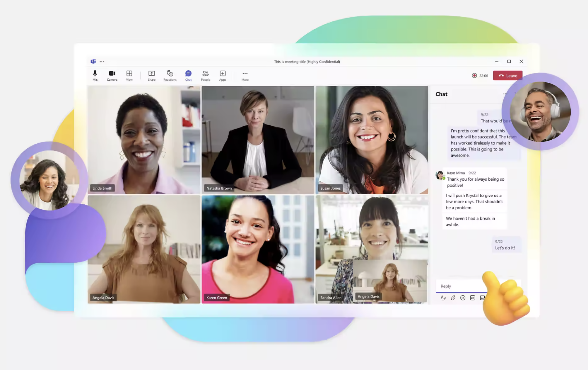Maximize the Teams meeting window
Screen dimensions: 588x370
509,61
